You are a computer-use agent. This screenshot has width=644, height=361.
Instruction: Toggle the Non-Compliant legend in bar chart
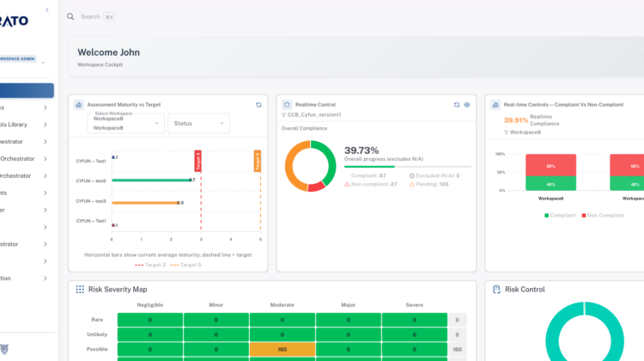click(603, 216)
